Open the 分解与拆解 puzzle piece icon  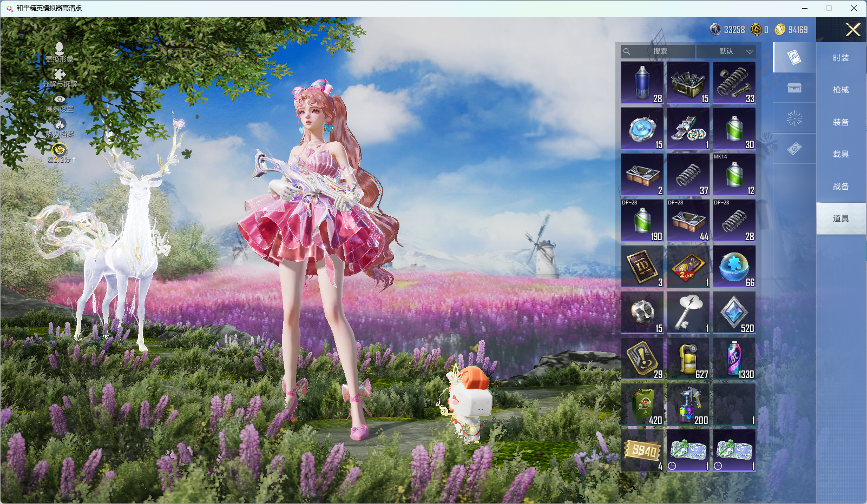(x=60, y=74)
